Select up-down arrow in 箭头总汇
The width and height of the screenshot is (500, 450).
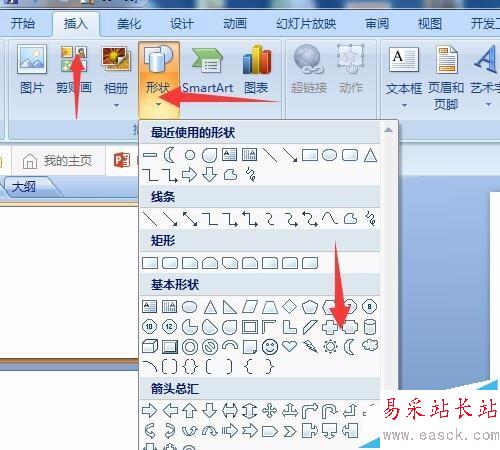click(249, 411)
